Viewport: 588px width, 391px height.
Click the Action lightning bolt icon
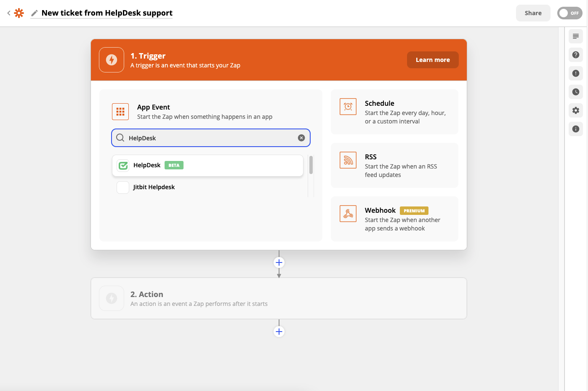(x=112, y=298)
